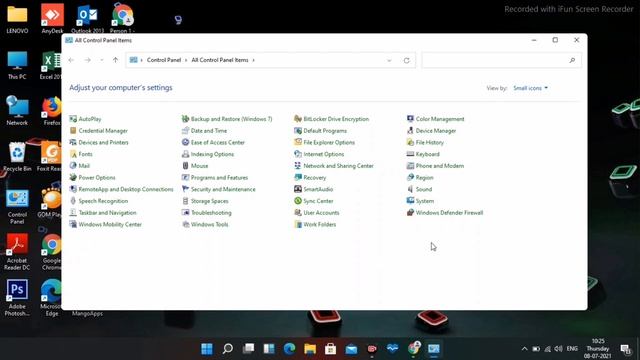Open the Color Management icon
Viewport: 640px width, 360px height.
tap(410, 119)
